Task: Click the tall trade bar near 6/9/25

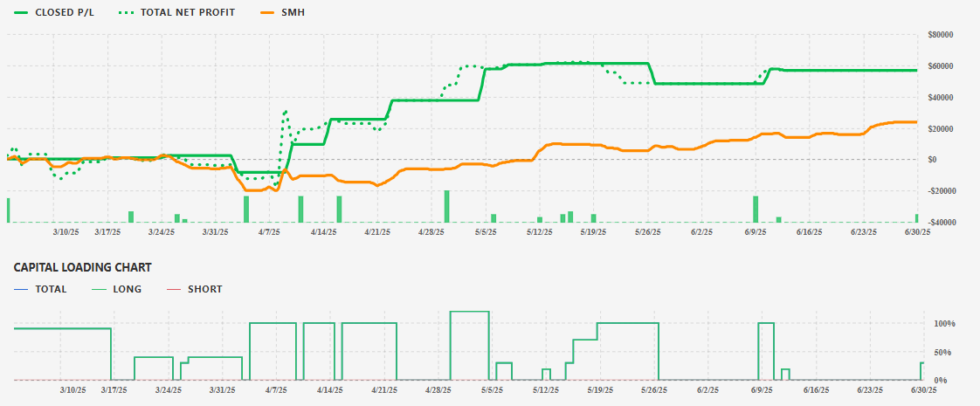Action: (x=756, y=210)
